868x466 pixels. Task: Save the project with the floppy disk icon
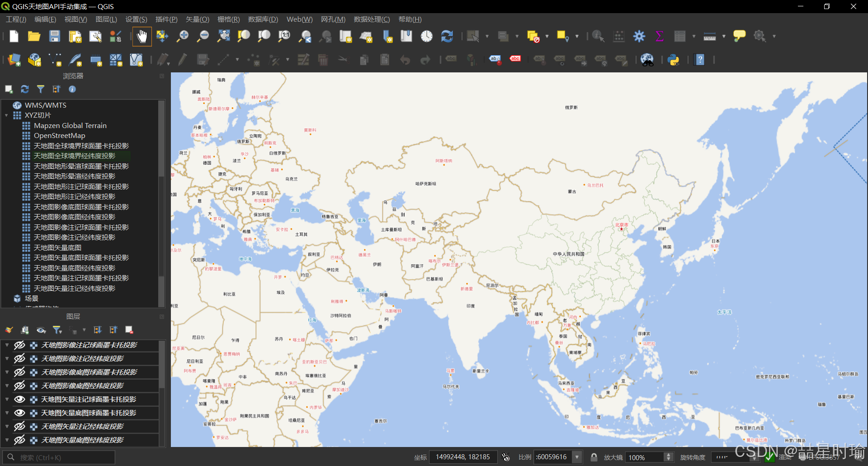pos(55,36)
